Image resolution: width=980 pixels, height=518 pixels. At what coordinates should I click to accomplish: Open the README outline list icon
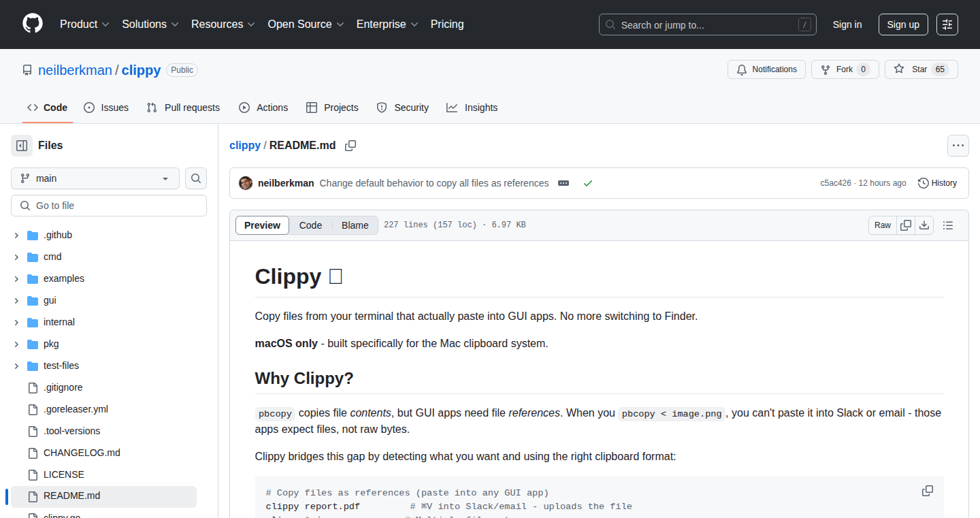(x=948, y=225)
